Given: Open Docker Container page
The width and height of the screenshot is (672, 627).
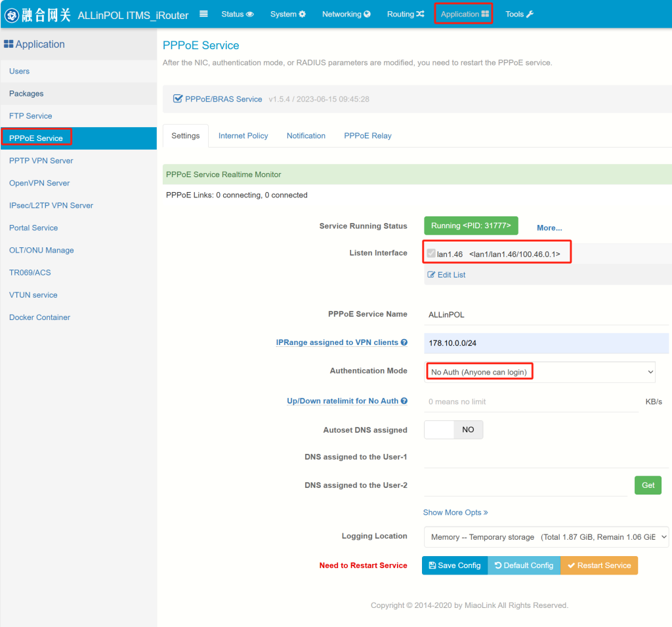Looking at the screenshot, I should 79,317.
